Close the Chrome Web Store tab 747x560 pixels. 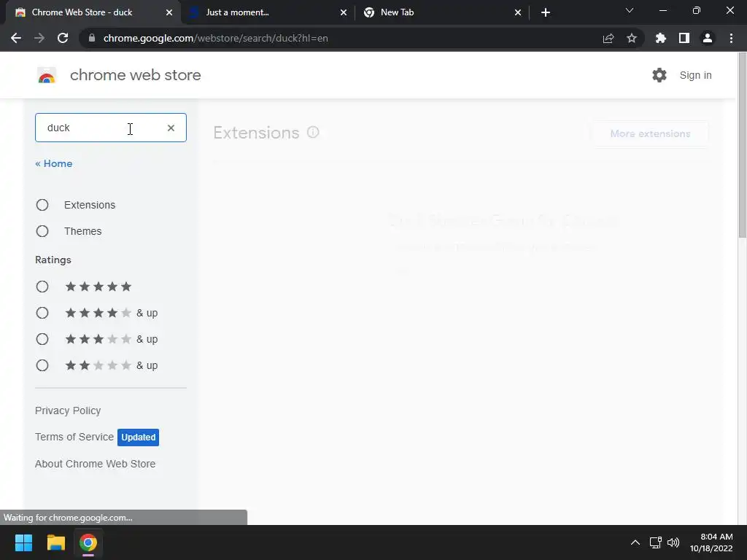coord(169,12)
